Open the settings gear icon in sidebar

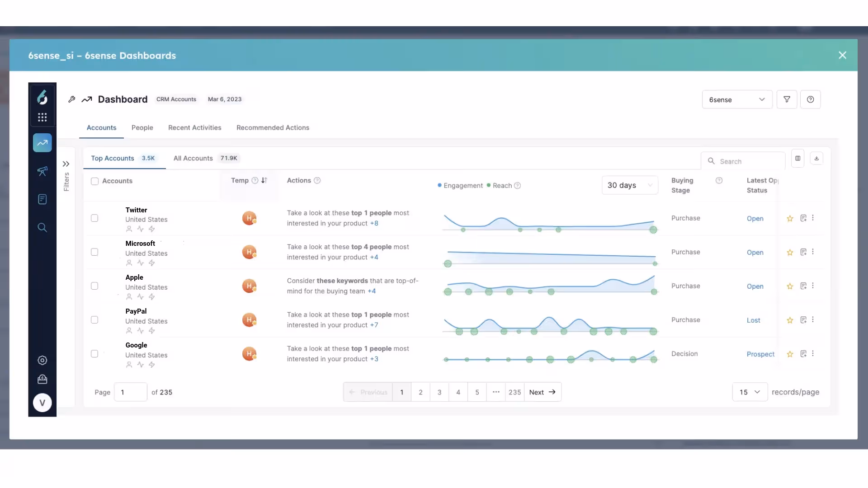pyautogui.click(x=42, y=360)
